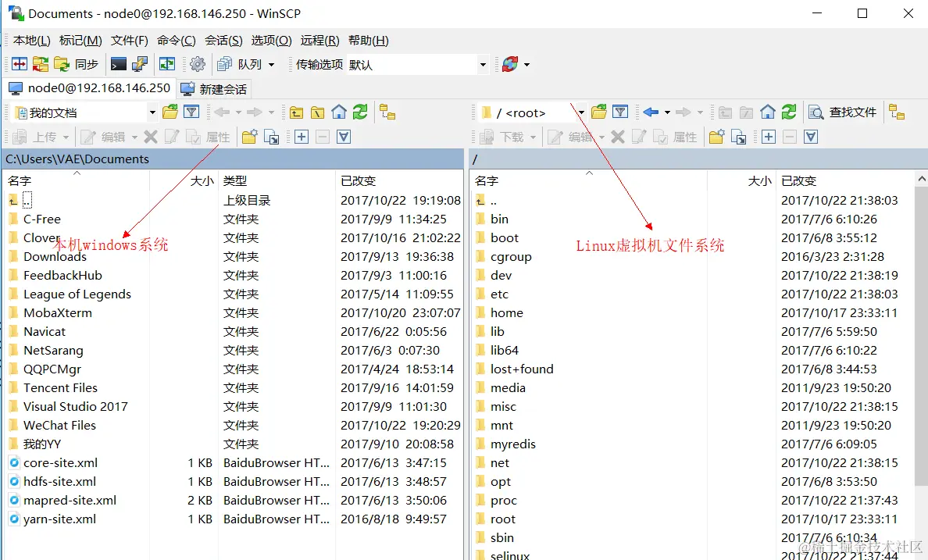
Task: Open the 会话(S) menu
Action: point(223,41)
